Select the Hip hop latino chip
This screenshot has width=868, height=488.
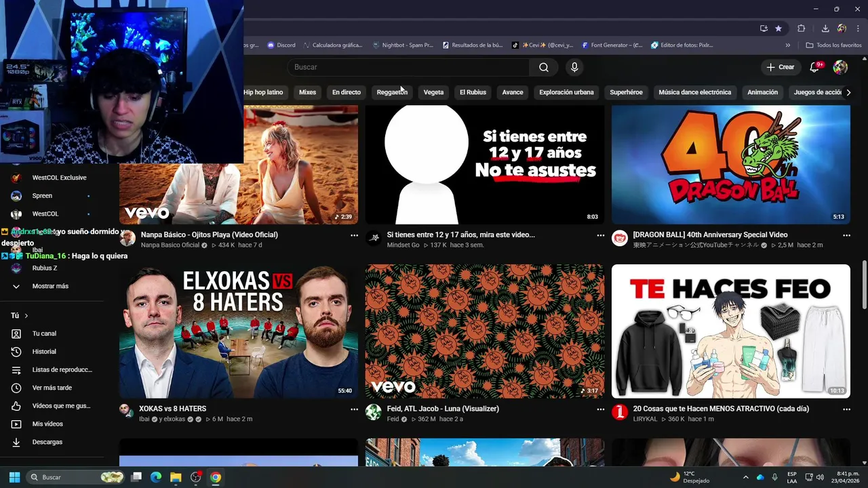pos(263,92)
